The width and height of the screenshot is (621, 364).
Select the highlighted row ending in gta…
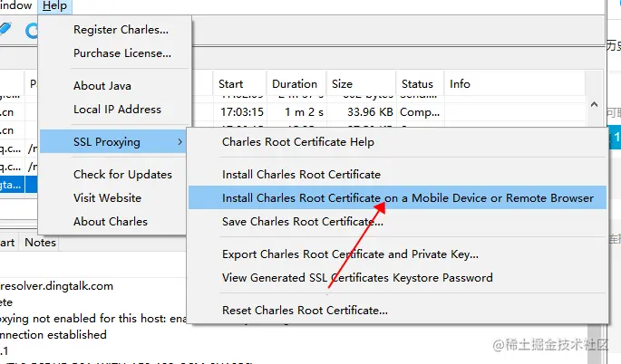tap(19, 185)
